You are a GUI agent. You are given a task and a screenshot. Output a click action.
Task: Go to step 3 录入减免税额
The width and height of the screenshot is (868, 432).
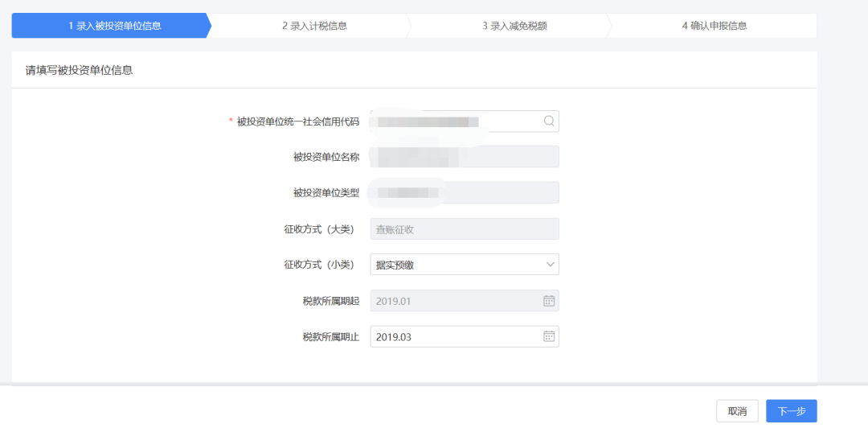pos(514,26)
